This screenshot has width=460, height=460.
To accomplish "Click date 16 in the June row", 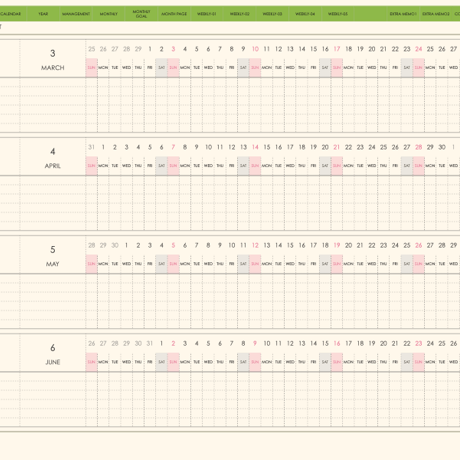I will pos(337,343).
